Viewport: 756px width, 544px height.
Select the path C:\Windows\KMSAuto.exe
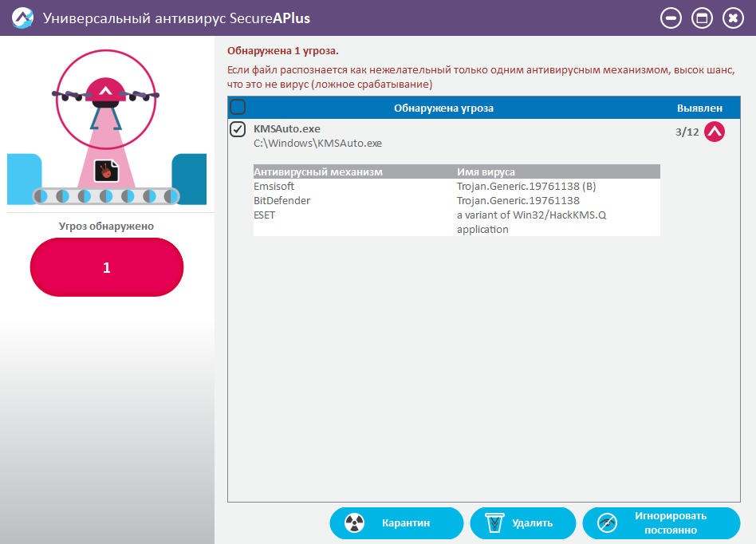(x=317, y=144)
